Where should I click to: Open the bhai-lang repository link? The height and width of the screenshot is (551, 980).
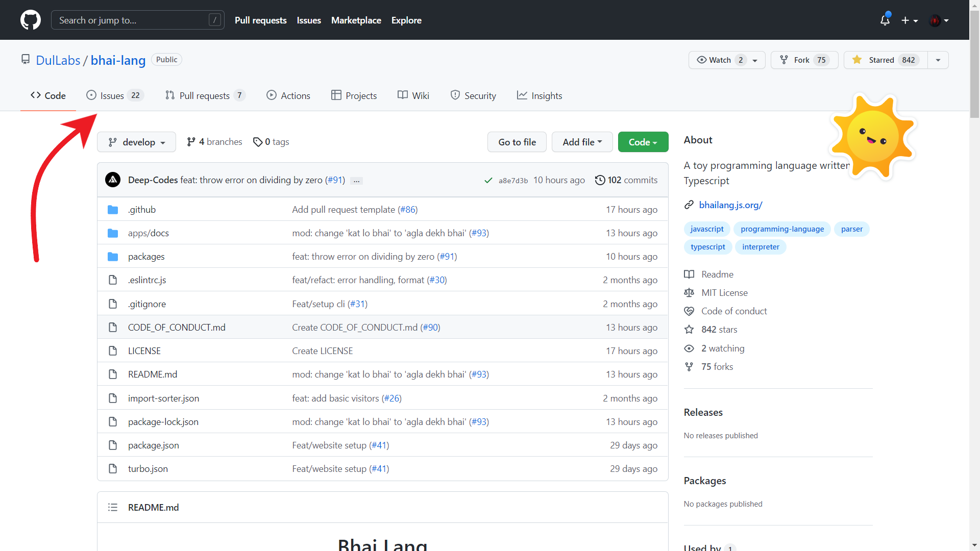click(x=118, y=60)
